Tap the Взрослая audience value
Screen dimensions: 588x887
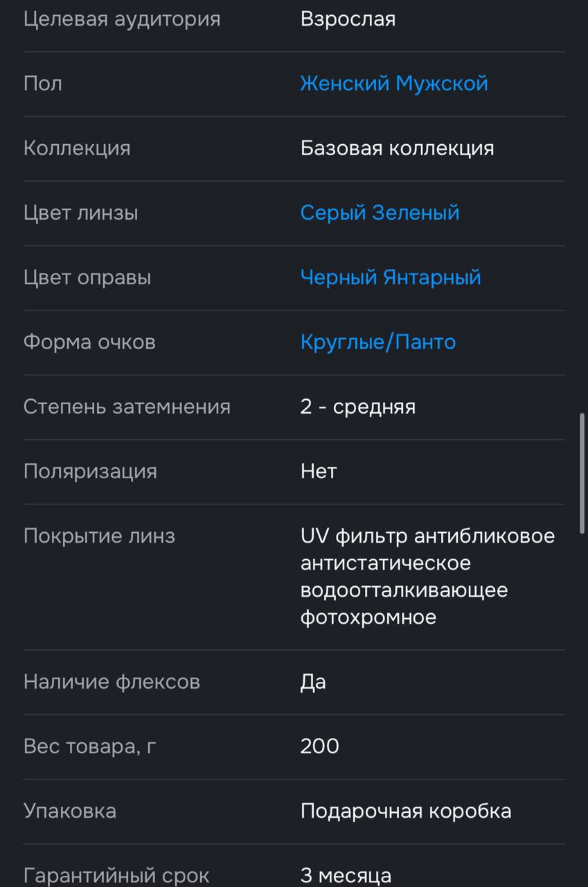[348, 19]
